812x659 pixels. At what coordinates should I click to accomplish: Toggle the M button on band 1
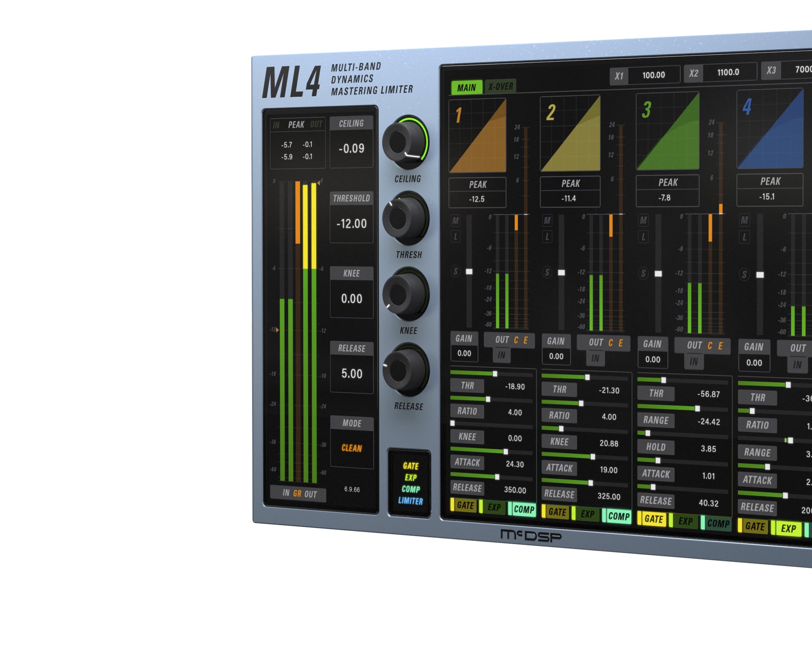point(456,221)
